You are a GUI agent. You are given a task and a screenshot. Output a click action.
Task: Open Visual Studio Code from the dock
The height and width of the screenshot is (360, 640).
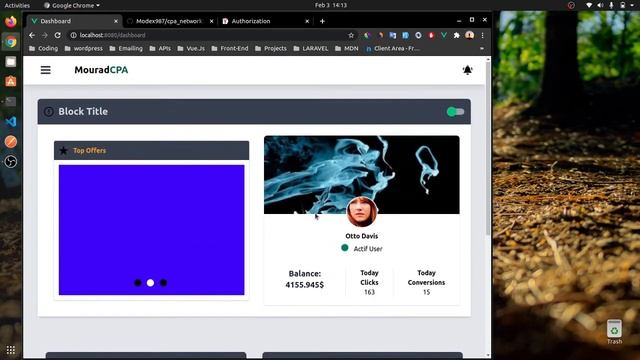[11, 122]
